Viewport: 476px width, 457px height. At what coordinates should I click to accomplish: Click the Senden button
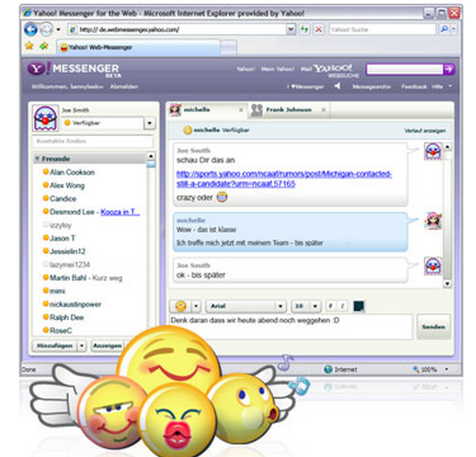point(433,327)
